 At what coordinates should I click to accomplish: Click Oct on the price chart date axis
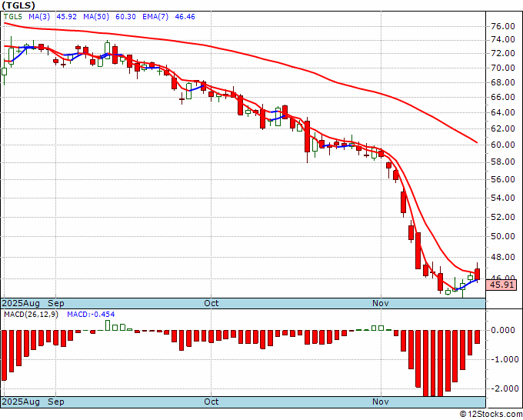[212, 303]
